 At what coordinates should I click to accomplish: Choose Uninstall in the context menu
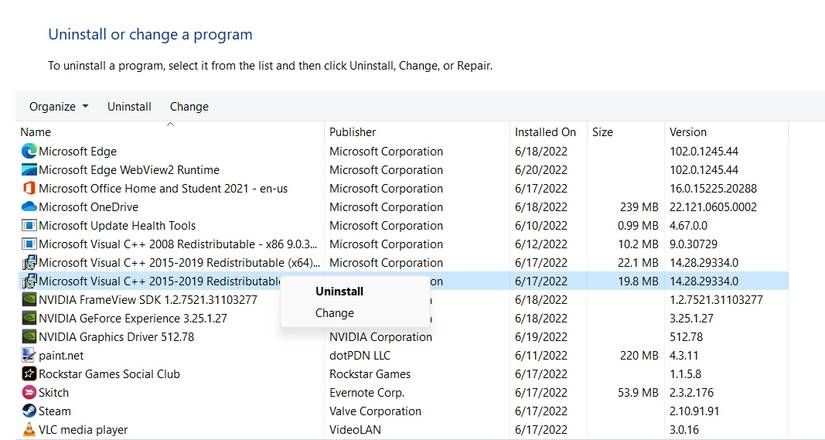click(339, 291)
